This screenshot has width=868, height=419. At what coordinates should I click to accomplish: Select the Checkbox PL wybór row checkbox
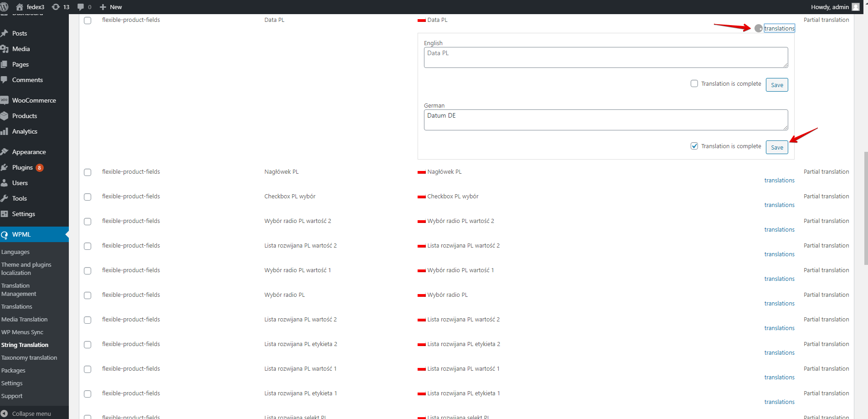(88, 197)
